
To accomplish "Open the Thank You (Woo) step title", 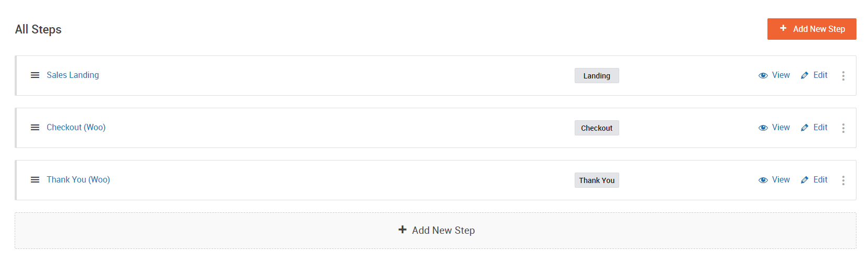I will click(x=78, y=179).
